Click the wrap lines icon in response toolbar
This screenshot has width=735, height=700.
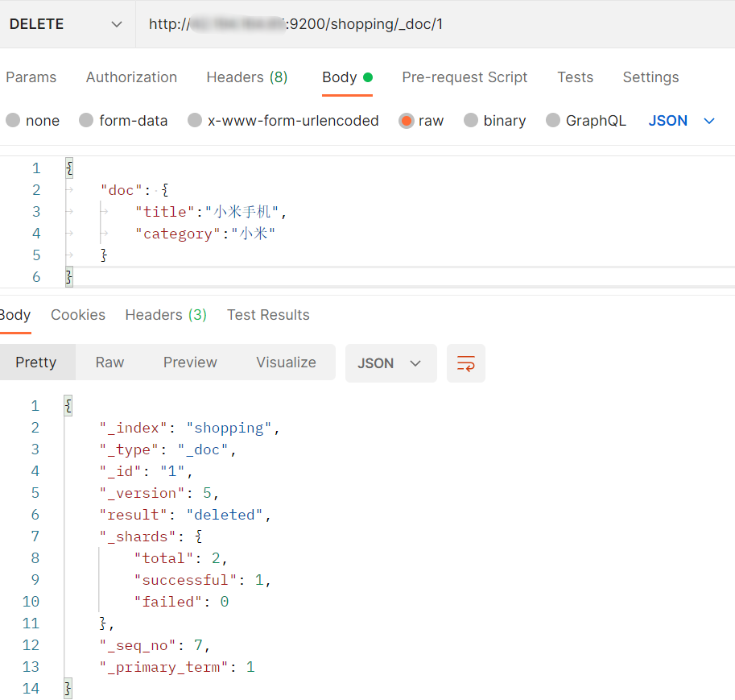point(466,363)
